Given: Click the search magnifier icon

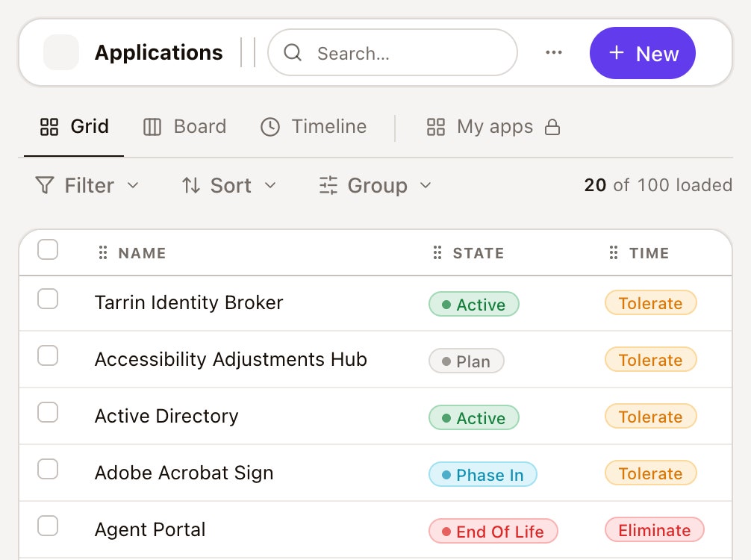Looking at the screenshot, I should (x=293, y=52).
